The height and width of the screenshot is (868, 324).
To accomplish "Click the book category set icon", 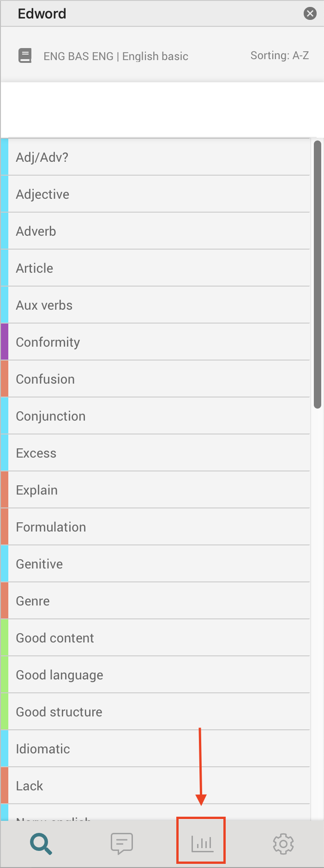I will tap(25, 56).
